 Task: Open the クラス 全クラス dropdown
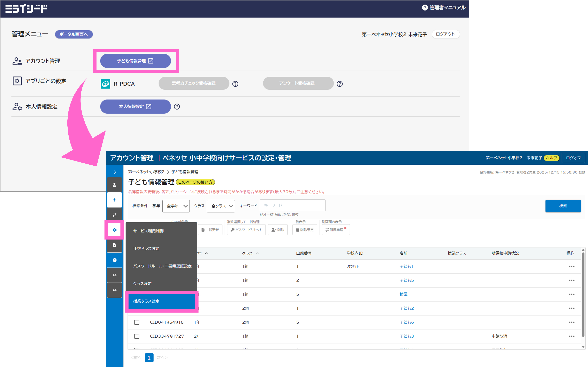click(x=221, y=206)
